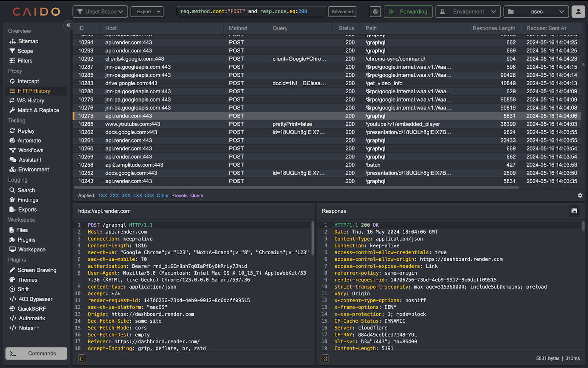Toggle the Other status filter
Viewport: 588px width, 368px height.
tap(163, 196)
